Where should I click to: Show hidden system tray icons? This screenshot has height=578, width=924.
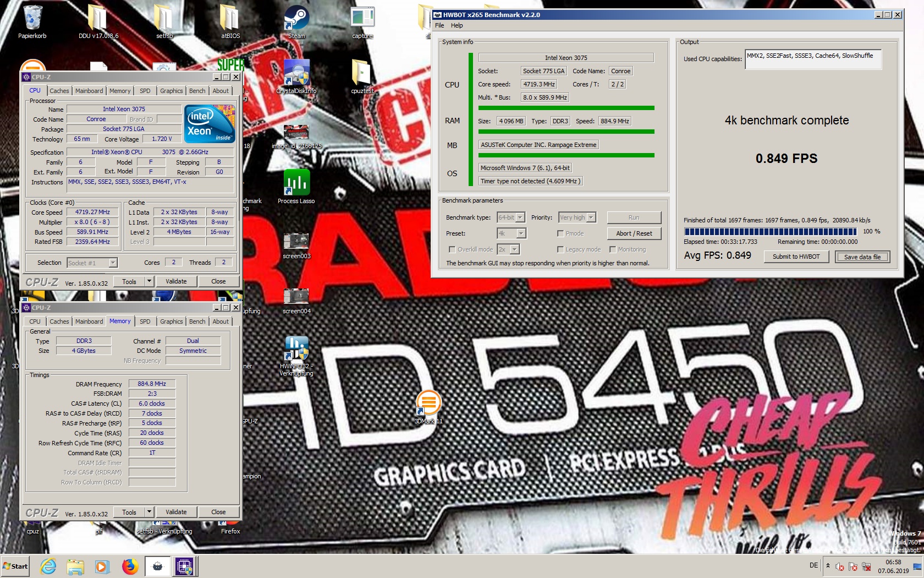coord(828,566)
